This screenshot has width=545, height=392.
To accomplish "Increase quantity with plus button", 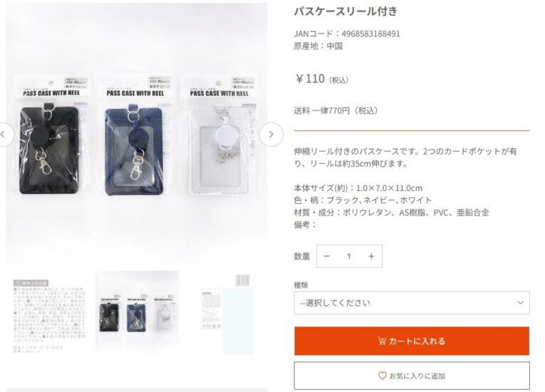I will [x=371, y=257].
